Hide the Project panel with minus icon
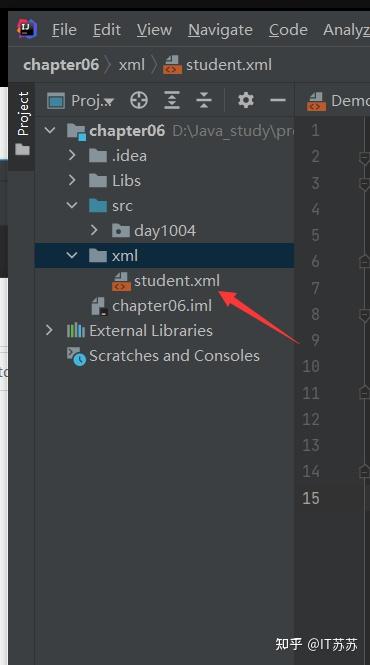This screenshot has width=370, height=665. pos(278,101)
